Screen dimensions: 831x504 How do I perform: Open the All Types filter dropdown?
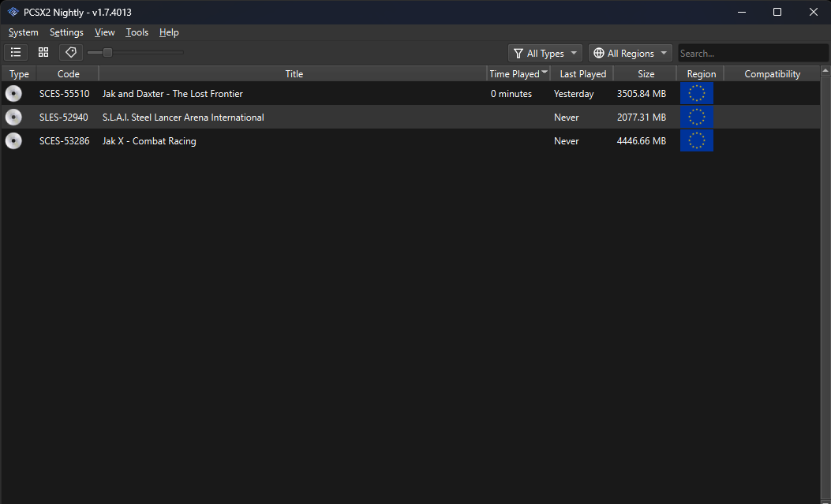tap(545, 53)
